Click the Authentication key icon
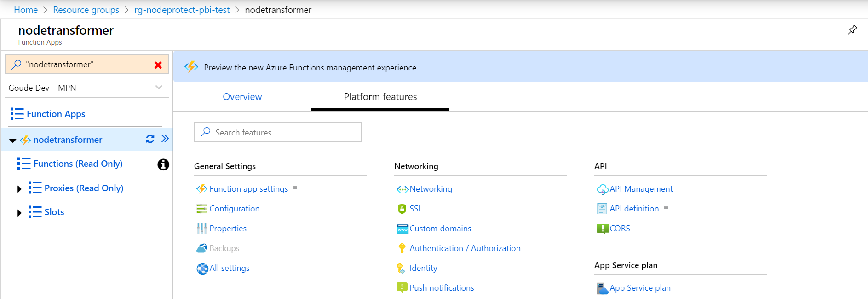Screen dimensions: 868x299 [402, 248]
